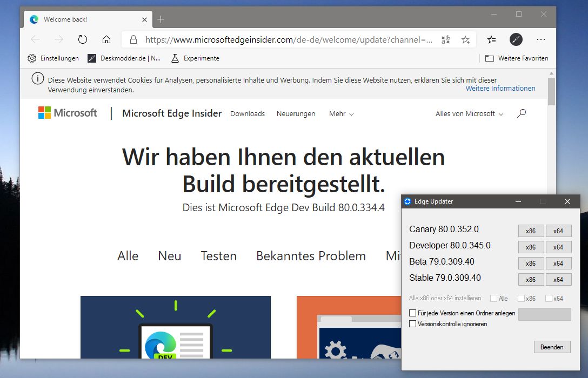
Task: Download Beta 79.0.309.40 x86
Action: click(531, 264)
